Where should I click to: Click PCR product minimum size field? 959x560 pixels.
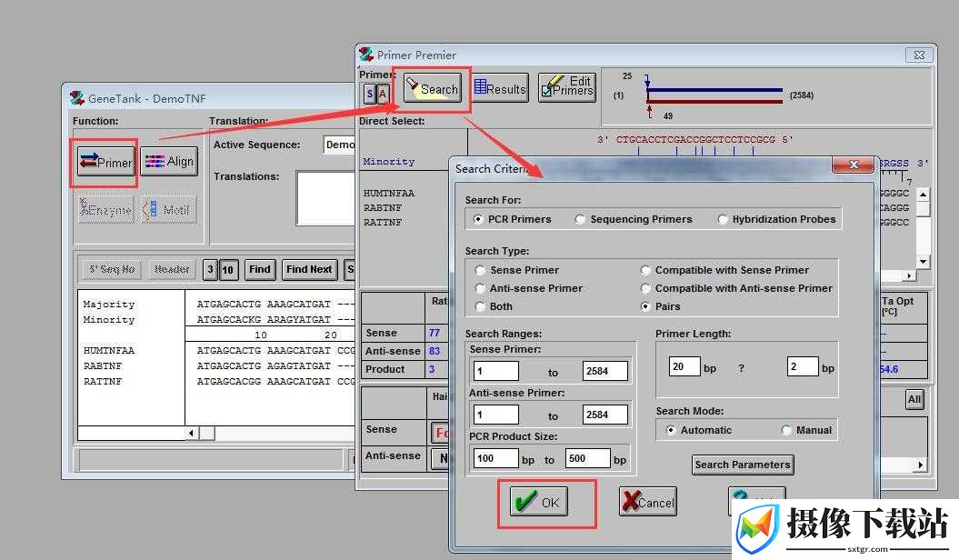(496, 458)
